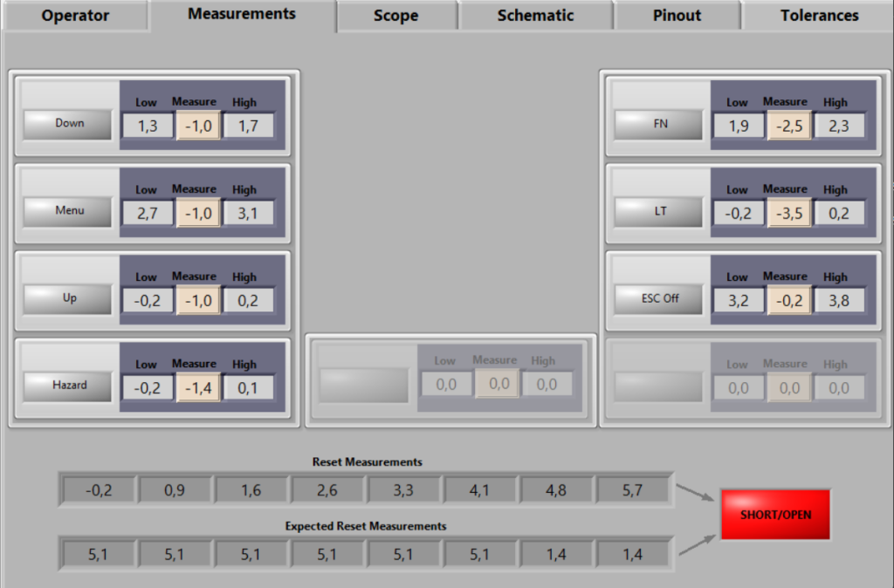Click the LT button

click(x=659, y=211)
